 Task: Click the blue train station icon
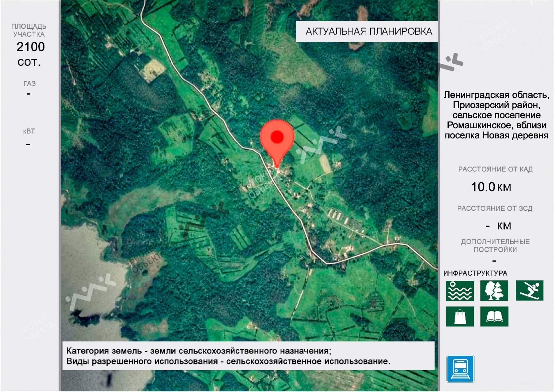click(x=460, y=368)
